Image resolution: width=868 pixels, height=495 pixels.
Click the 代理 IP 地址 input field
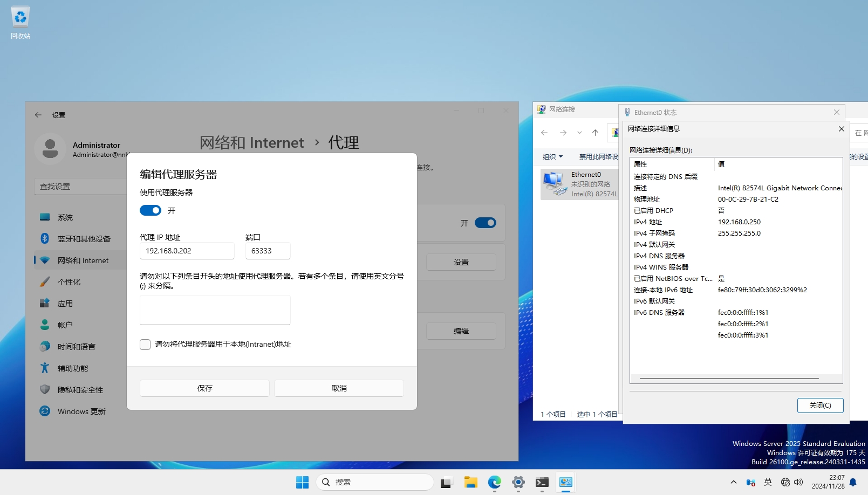click(187, 251)
